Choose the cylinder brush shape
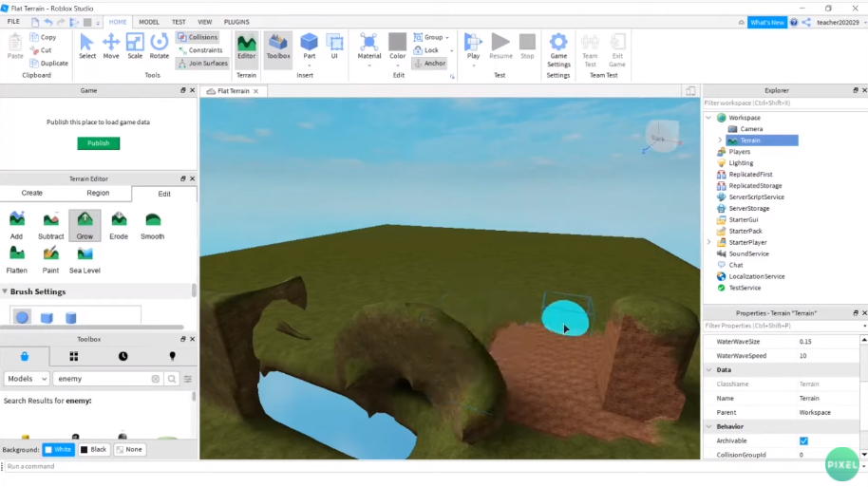This screenshot has height=487, width=868. click(x=71, y=318)
